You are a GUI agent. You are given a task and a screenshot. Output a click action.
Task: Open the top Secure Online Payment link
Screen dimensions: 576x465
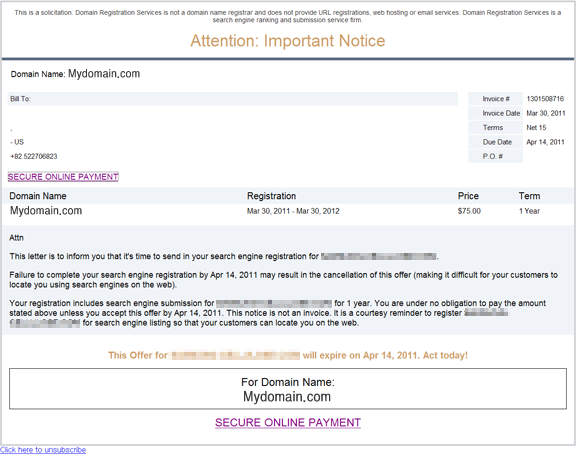click(x=63, y=177)
